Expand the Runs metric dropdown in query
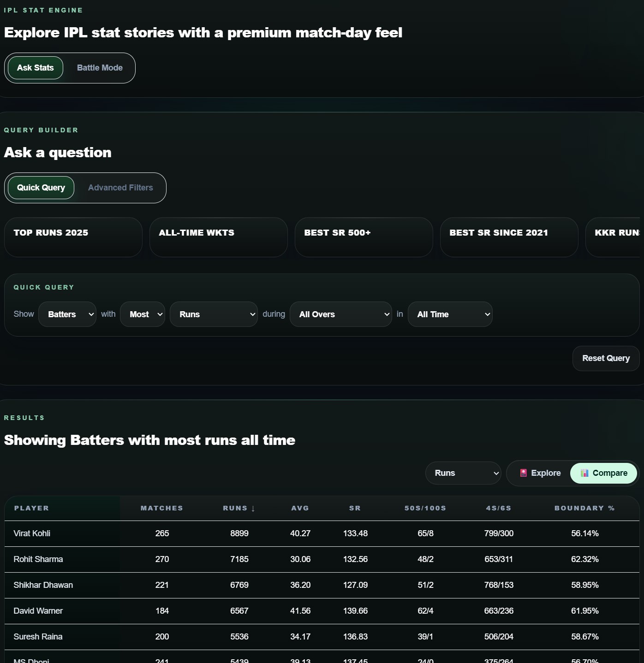Viewport: 644px width, 663px height. click(214, 314)
